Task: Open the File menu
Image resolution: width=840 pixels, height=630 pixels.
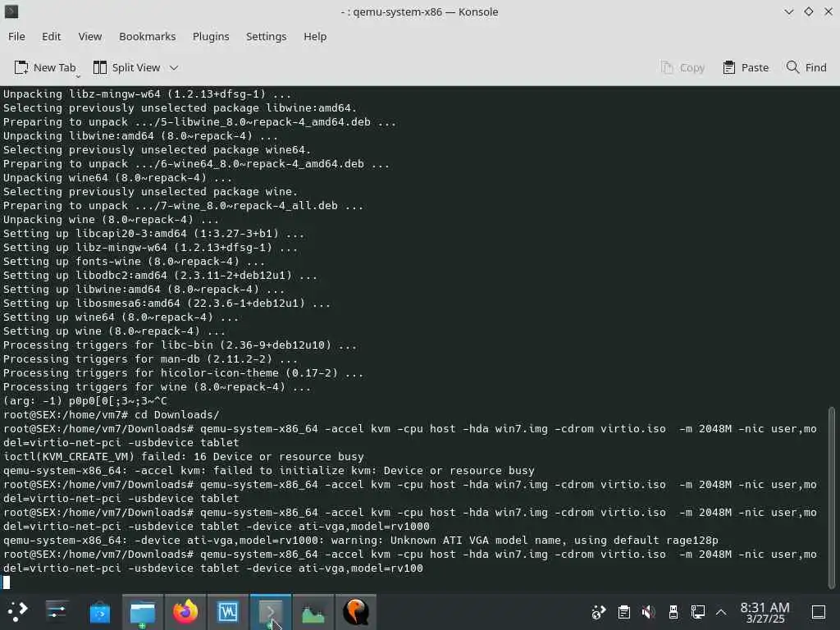Action: click(x=16, y=36)
